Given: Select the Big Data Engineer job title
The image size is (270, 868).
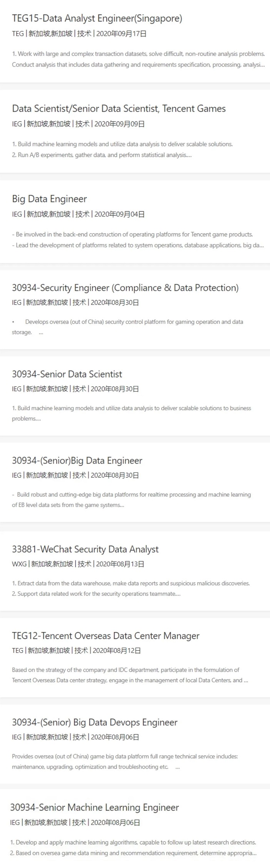Looking at the screenshot, I should [49, 199].
